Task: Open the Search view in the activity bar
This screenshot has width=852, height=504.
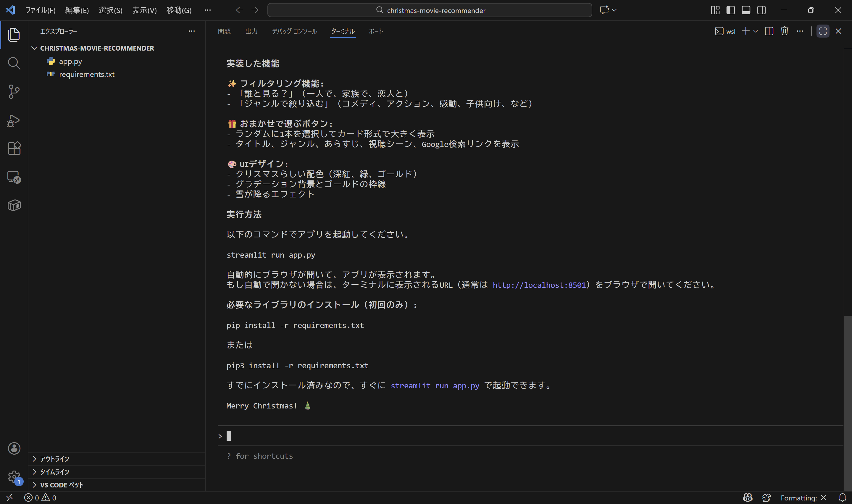Action: coord(14,63)
